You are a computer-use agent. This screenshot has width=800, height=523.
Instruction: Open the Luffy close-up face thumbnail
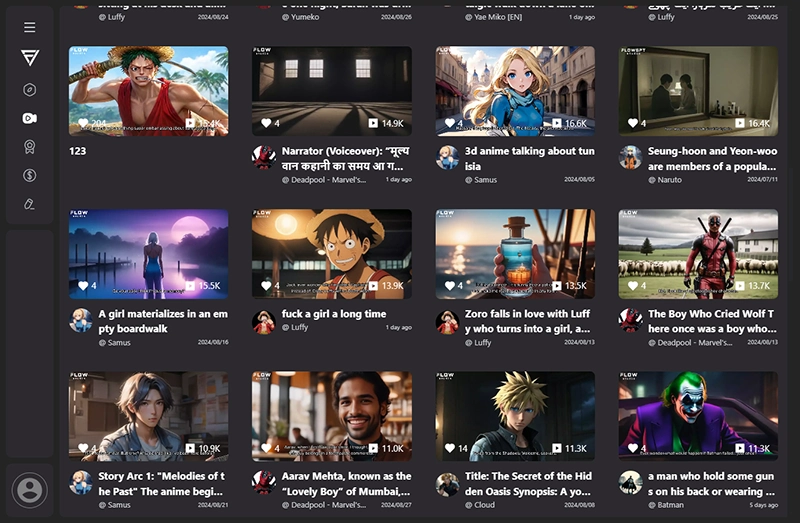[332, 254]
